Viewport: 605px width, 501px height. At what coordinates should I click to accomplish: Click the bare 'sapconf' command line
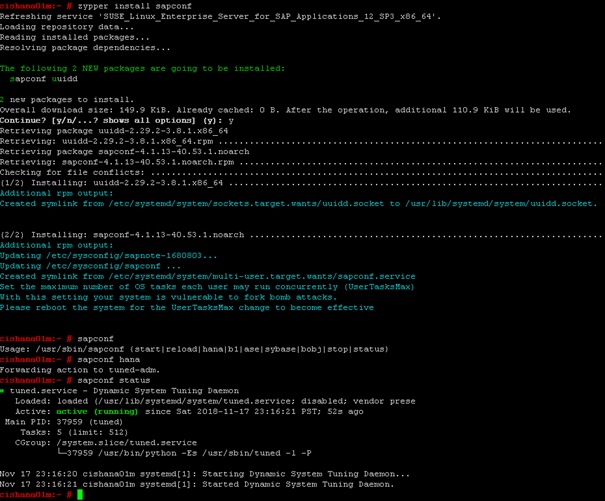tap(57, 339)
